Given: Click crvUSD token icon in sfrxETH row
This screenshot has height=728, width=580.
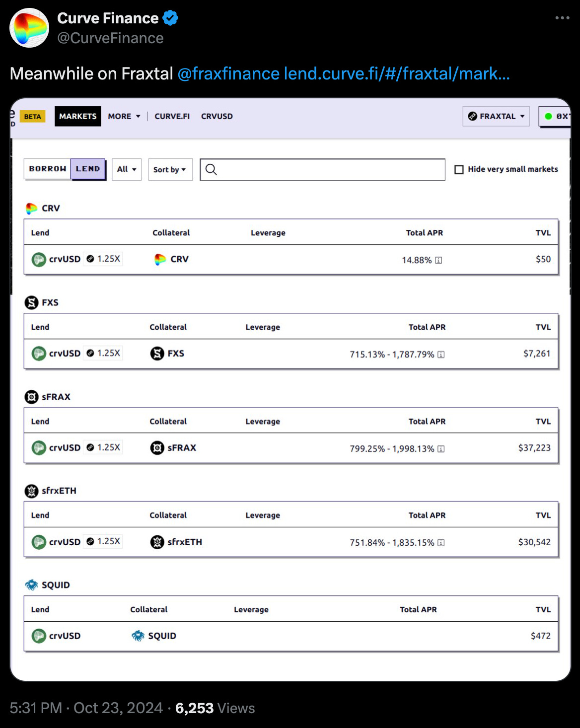Looking at the screenshot, I should tap(39, 542).
